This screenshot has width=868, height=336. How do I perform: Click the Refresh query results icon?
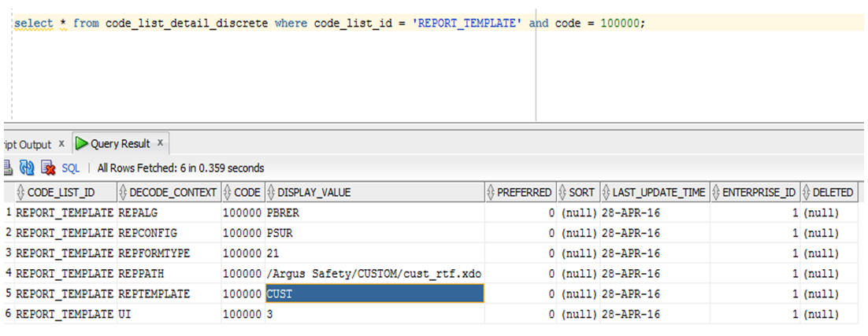[28, 168]
